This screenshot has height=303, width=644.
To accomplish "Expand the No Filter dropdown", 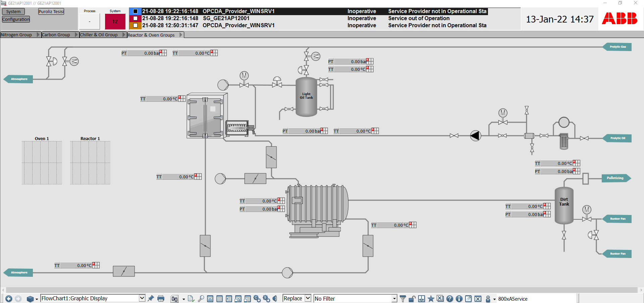I will click(x=394, y=299).
